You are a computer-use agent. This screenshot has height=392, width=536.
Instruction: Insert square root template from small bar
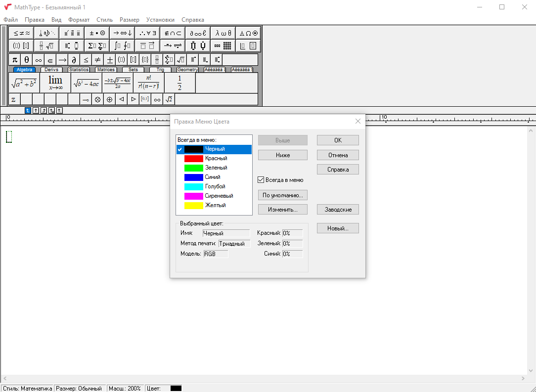coord(181,60)
